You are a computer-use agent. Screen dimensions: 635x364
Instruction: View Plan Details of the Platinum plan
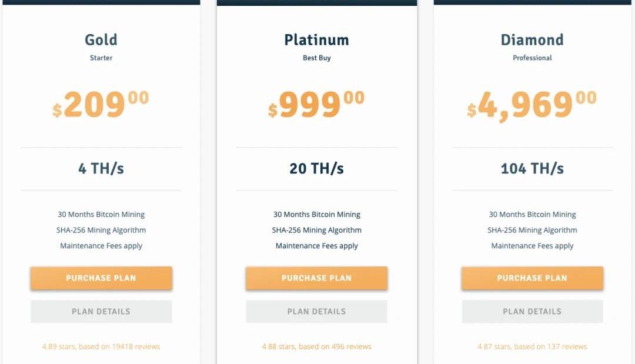pyautogui.click(x=316, y=312)
